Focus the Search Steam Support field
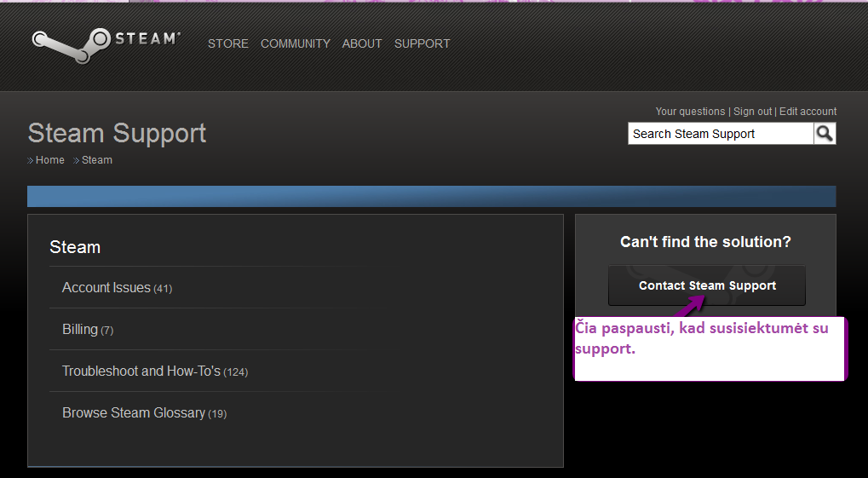 coord(721,134)
